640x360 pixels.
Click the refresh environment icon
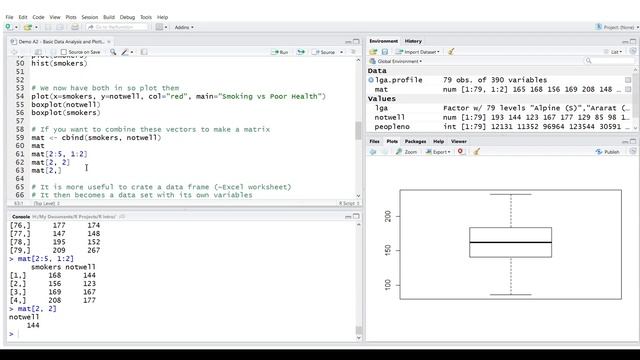click(632, 51)
